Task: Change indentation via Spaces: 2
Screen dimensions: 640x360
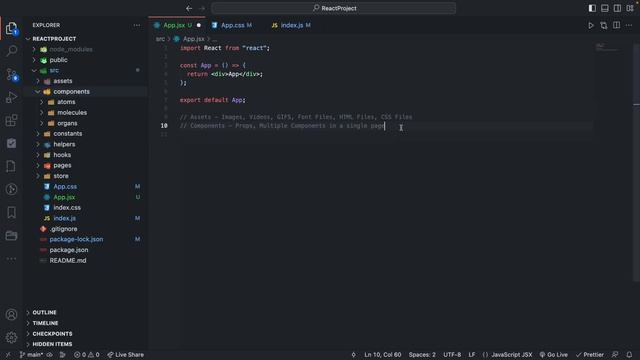Action: [422, 355]
